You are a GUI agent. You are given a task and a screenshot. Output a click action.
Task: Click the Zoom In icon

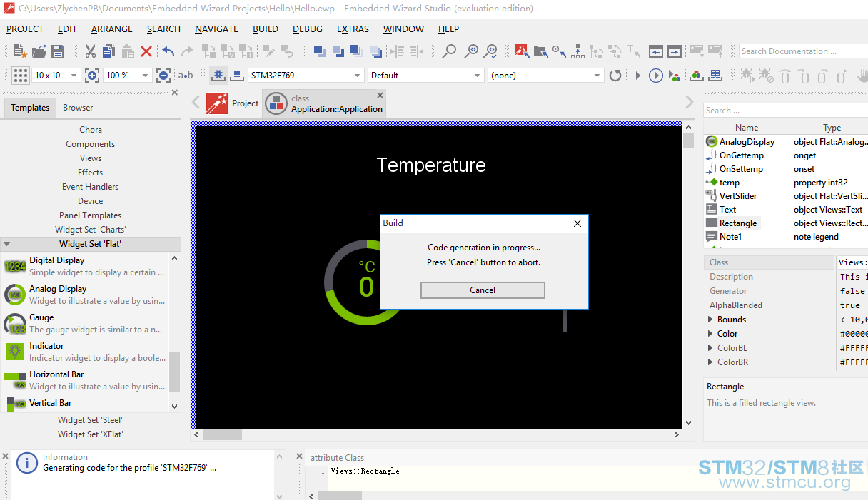point(92,76)
